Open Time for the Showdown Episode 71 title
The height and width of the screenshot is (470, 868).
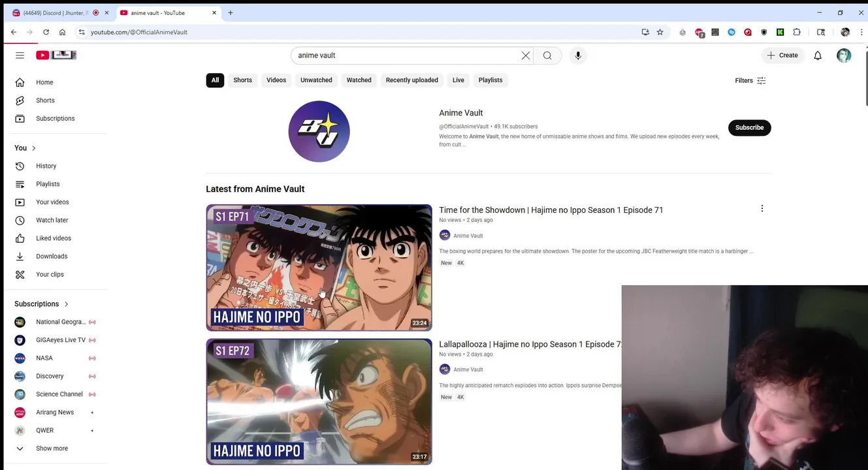coord(551,210)
